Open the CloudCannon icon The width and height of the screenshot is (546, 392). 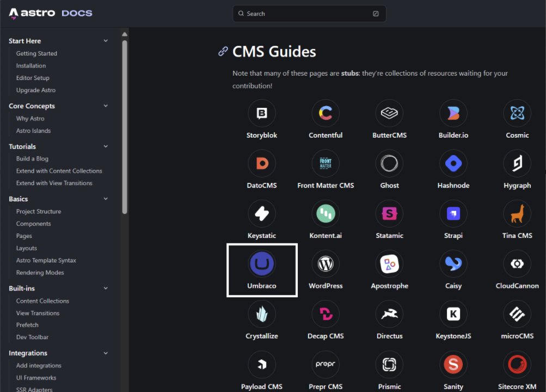517,264
